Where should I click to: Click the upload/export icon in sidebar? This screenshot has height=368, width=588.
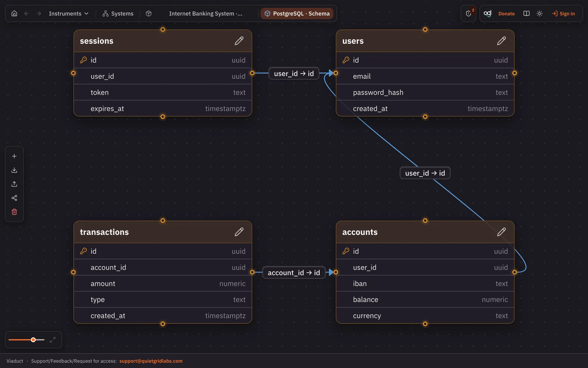pos(14,184)
